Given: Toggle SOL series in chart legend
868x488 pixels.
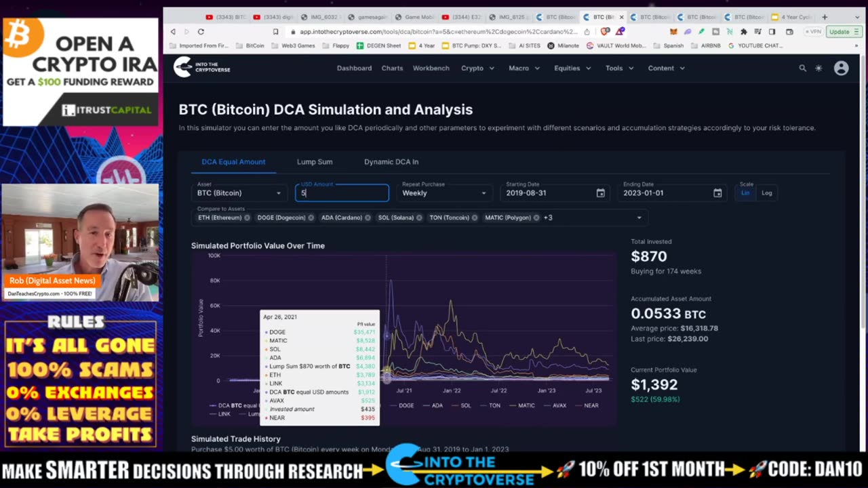Looking at the screenshot, I should tap(460, 405).
